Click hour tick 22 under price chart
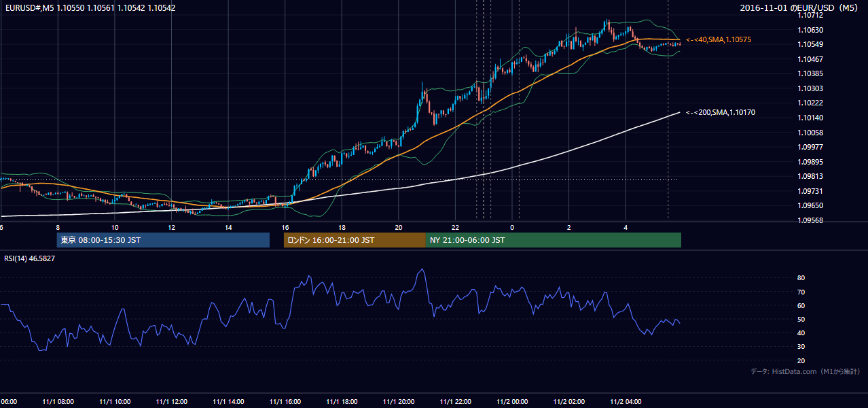 pyautogui.click(x=455, y=227)
